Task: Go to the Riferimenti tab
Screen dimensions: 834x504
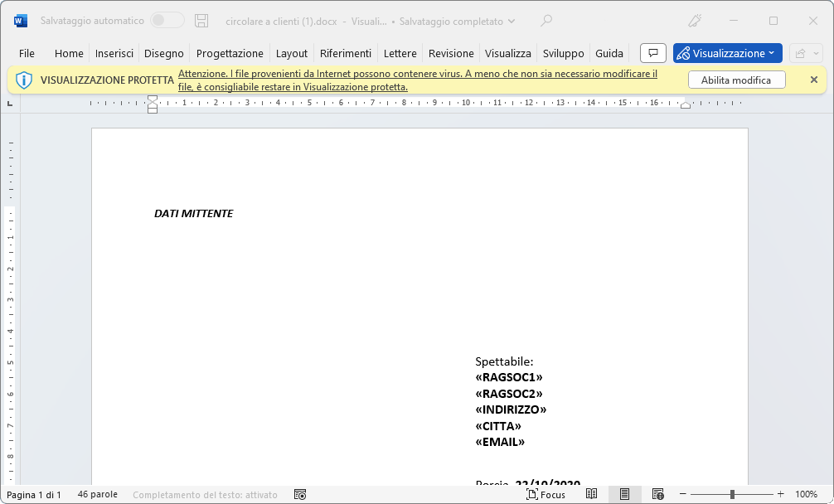Action: coord(345,53)
